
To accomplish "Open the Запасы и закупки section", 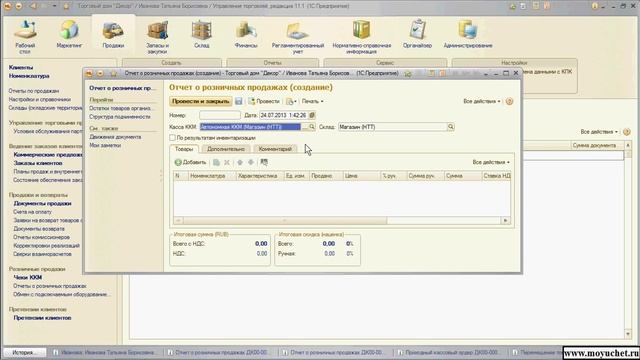I will [x=157, y=38].
